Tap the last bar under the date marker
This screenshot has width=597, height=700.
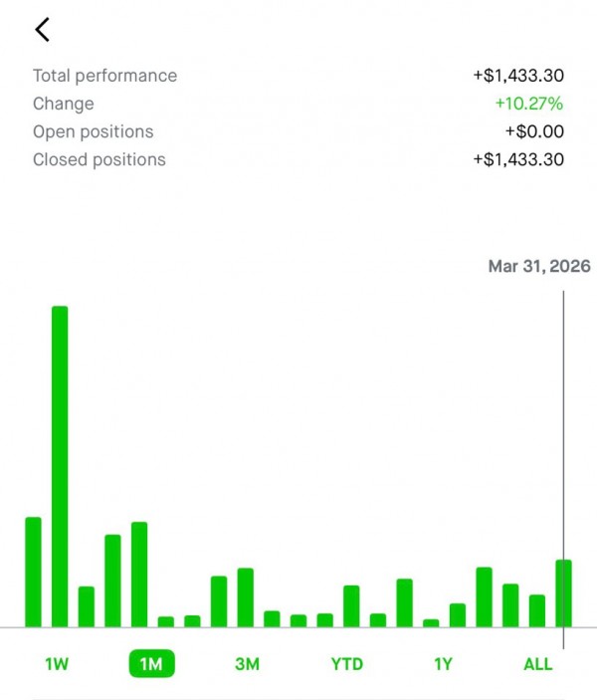tap(562, 593)
